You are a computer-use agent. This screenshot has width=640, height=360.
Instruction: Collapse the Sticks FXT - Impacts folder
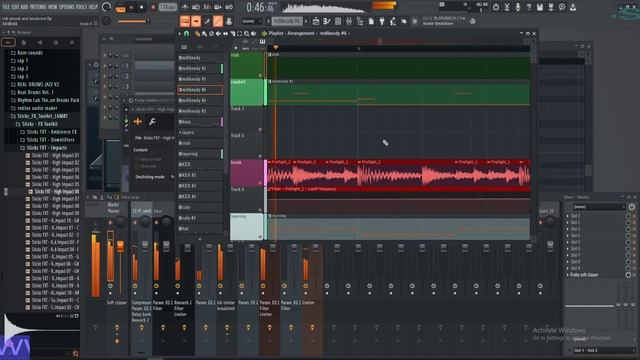[23, 148]
